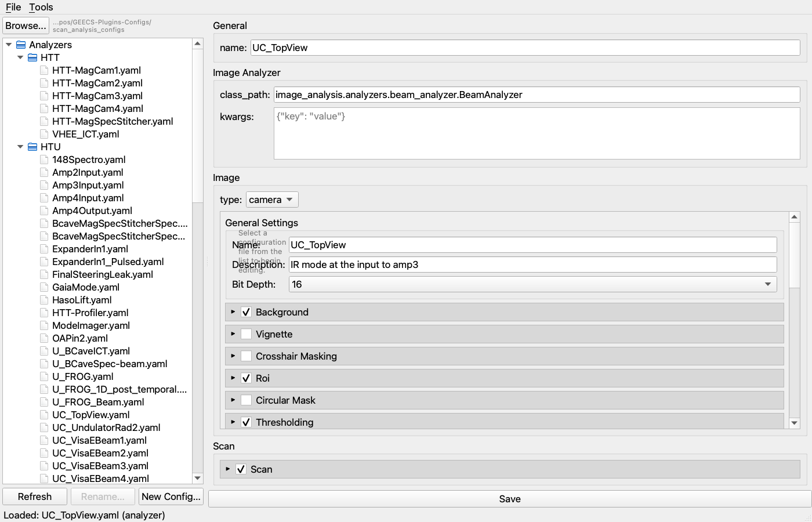The image size is (812, 522).
Task: Click the file icon beside UC_TopView.yaml
Action: click(44, 415)
